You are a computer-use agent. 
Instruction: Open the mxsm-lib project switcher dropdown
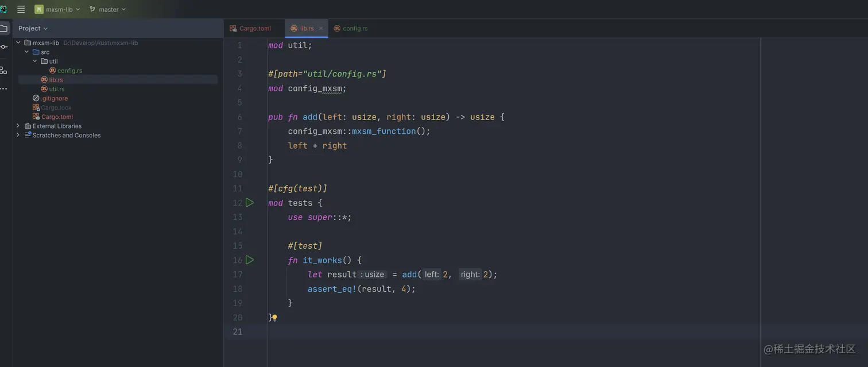click(57, 9)
